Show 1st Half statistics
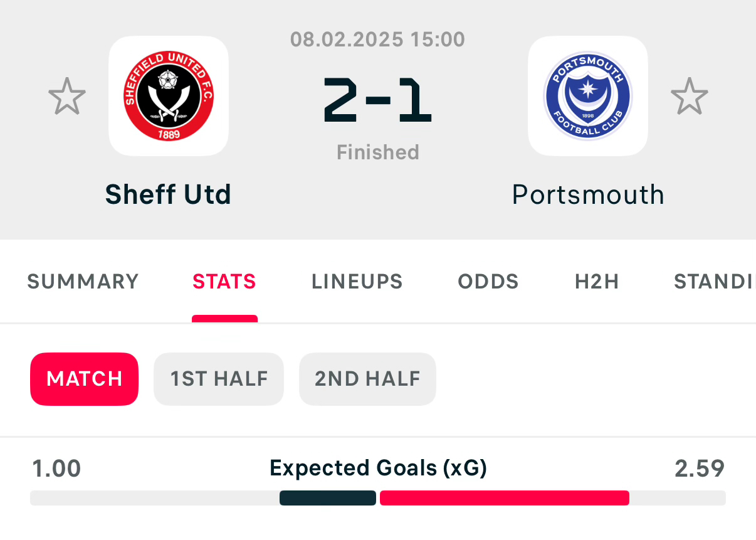 click(x=219, y=379)
